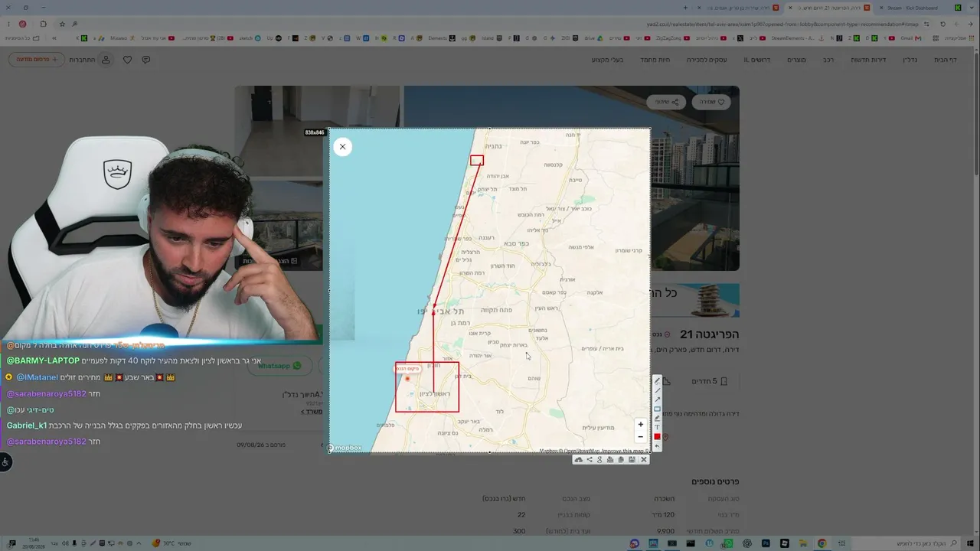Search similar images on Google
The image size is (980, 551).
click(x=599, y=459)
